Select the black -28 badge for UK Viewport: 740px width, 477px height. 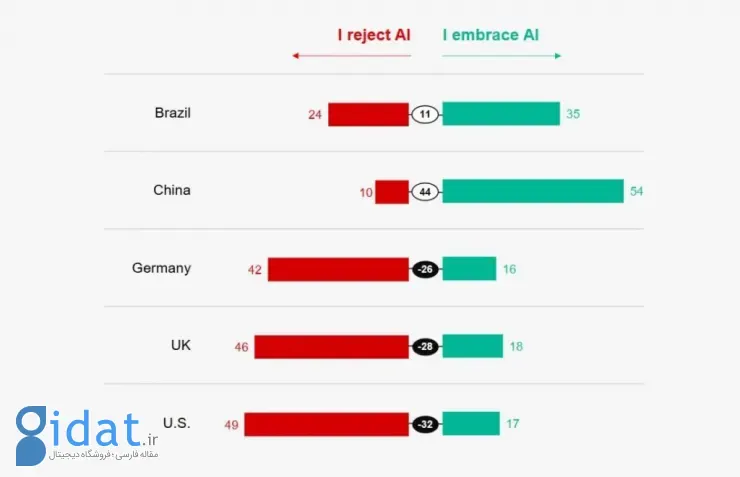(x=425, y=346)
